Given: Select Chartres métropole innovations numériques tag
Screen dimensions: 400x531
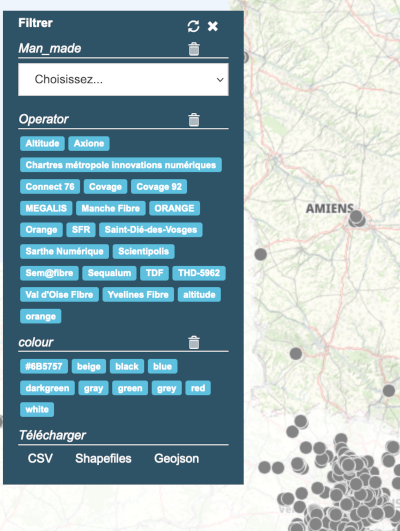Looking at the screenshot, I should click(x=121, y=165).
